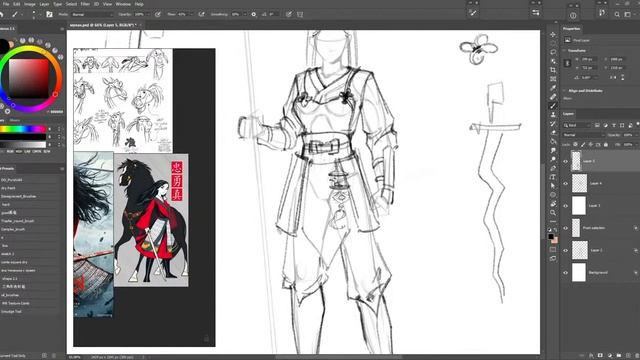Image resolution: width=640 pixels, height=360 pixels.
Task: Toggle eye on layer below Layer 3
Action: point(565,228)
